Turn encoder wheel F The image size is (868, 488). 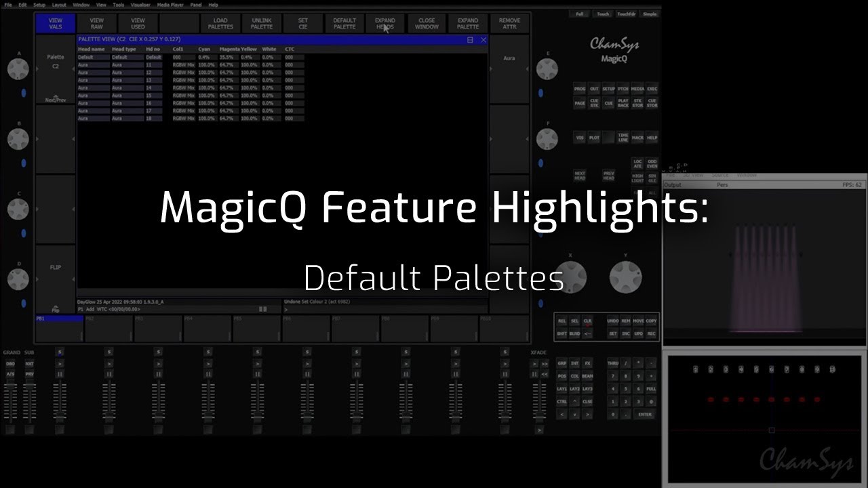[x=547, y=139]
